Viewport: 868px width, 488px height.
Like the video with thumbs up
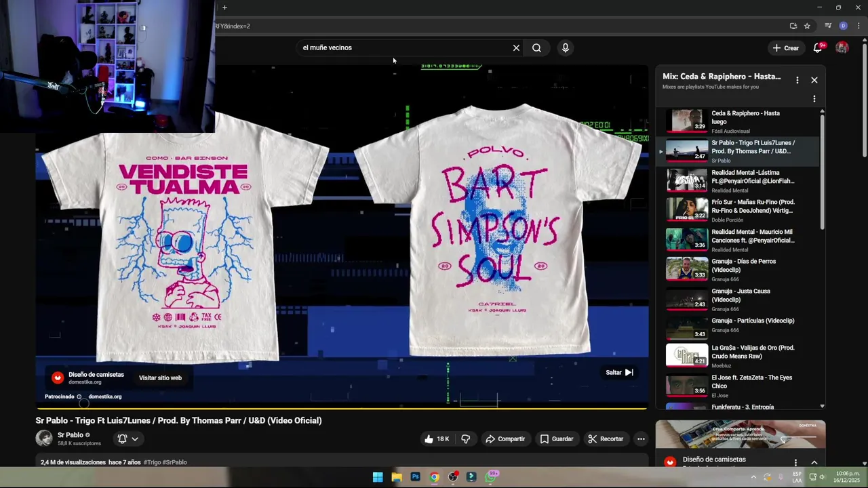[437, 439]
